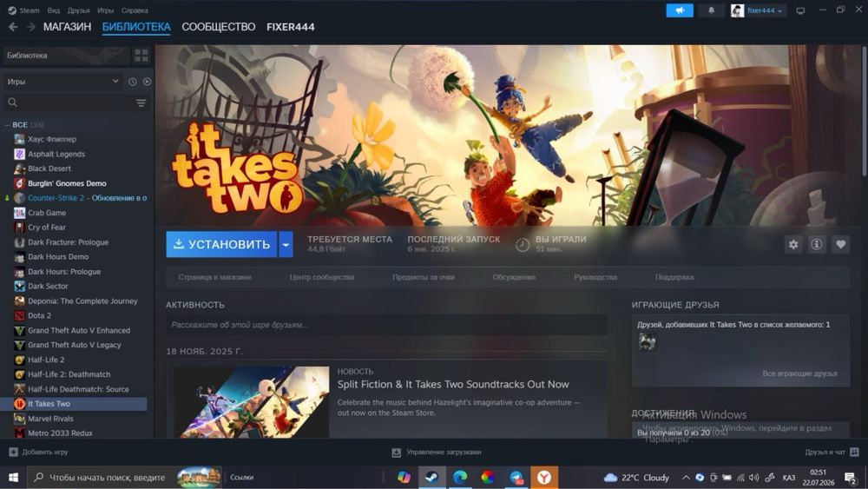Go forward with the right arrow
The image size is (868, 489).
[31, 27]
